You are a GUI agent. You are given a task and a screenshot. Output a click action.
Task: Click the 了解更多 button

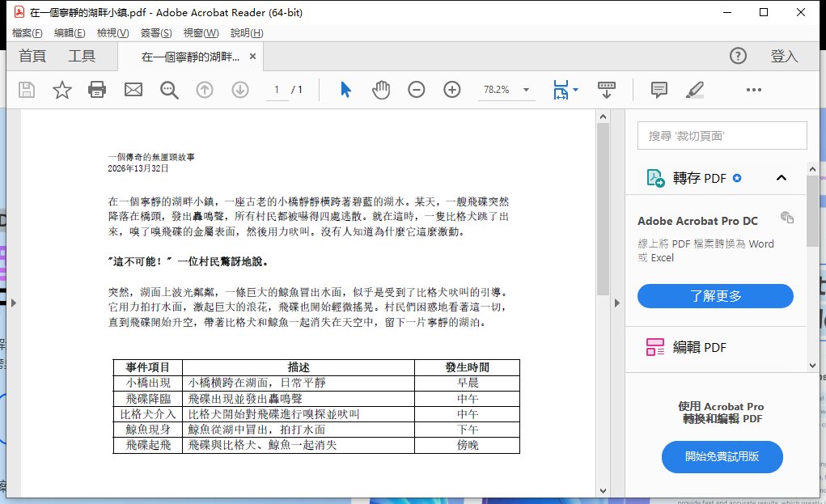click(x=715, y=296)
